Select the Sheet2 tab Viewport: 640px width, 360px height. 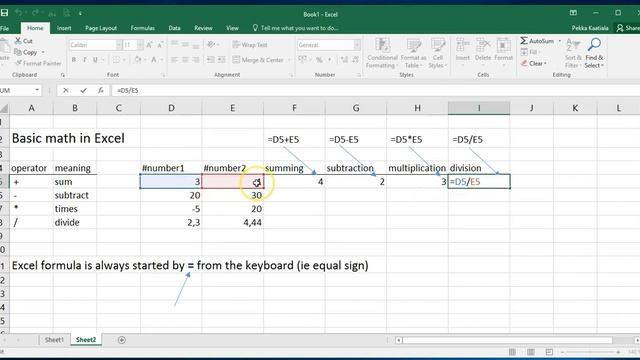[x=86, y=340]
